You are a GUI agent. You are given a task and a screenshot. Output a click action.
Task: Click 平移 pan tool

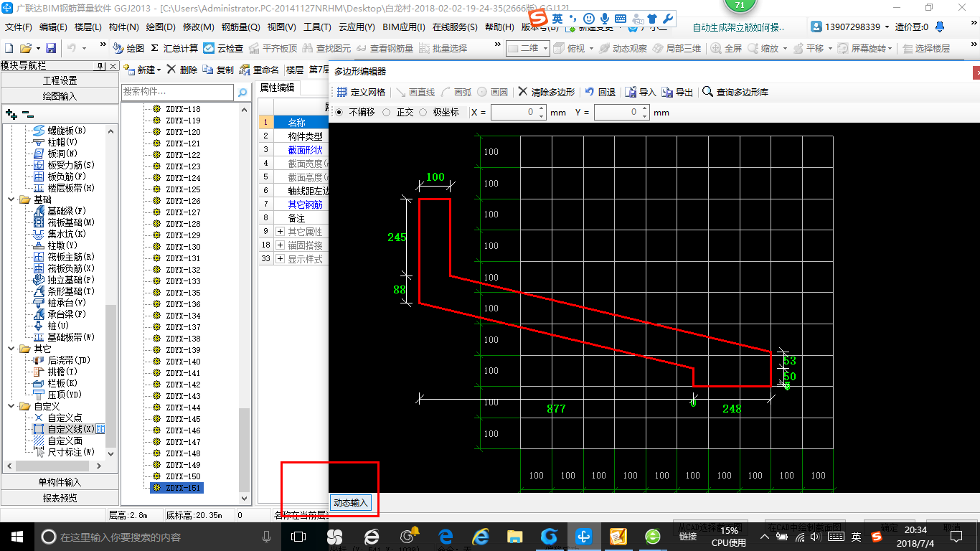(808, 48)
